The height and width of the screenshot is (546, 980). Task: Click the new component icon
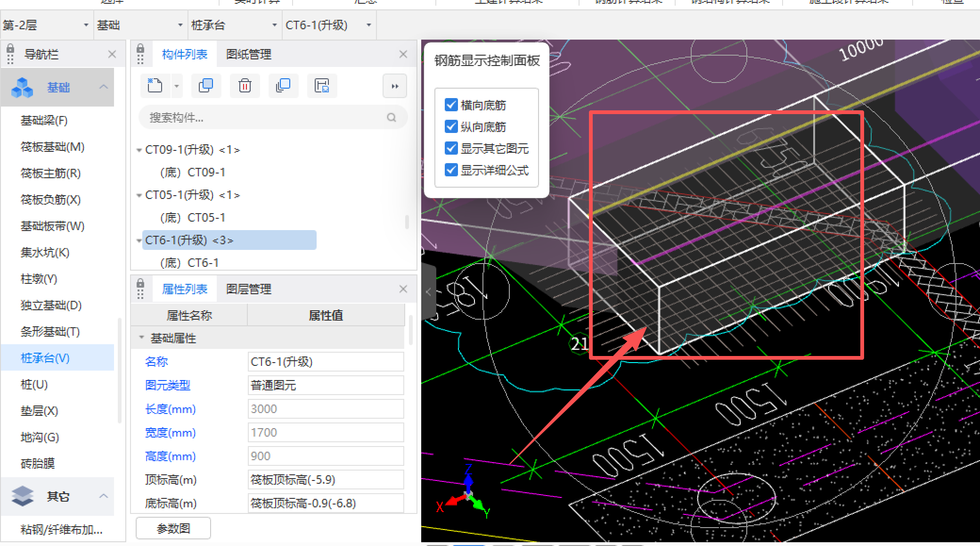[x=155, y=86]
